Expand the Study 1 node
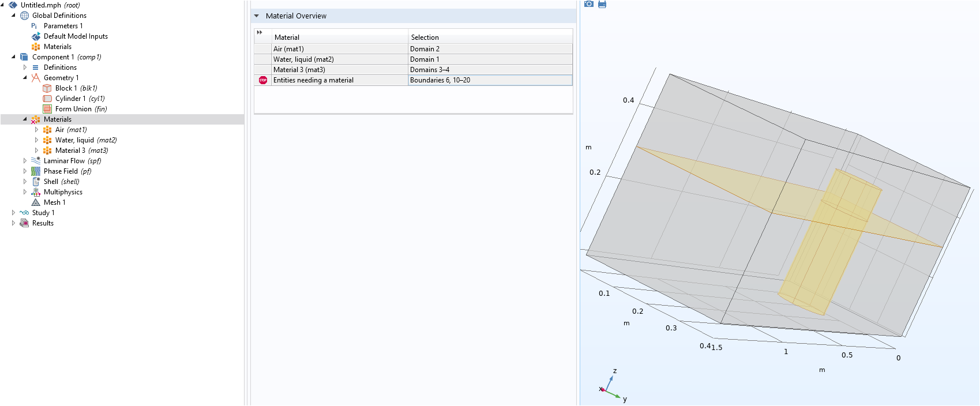980x406 pixels. pos(13,213)
